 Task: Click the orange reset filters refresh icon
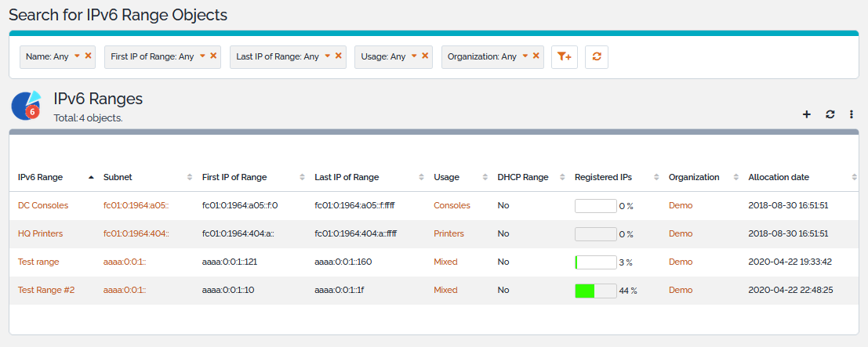[x=597, y=56]
